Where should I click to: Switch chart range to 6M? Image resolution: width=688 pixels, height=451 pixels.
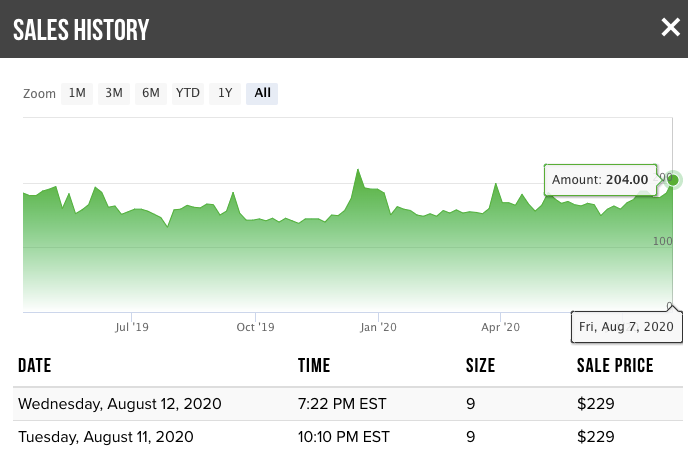151,93
